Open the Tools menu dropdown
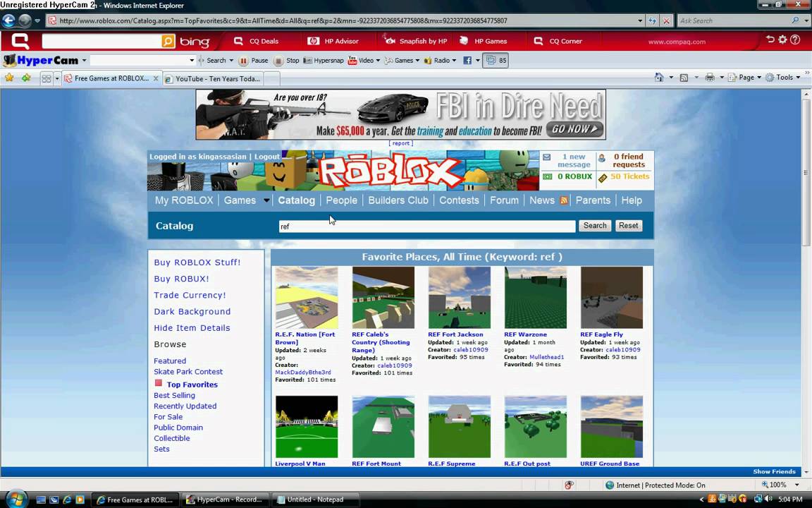812x508 pixels. [x=783, y=77]
